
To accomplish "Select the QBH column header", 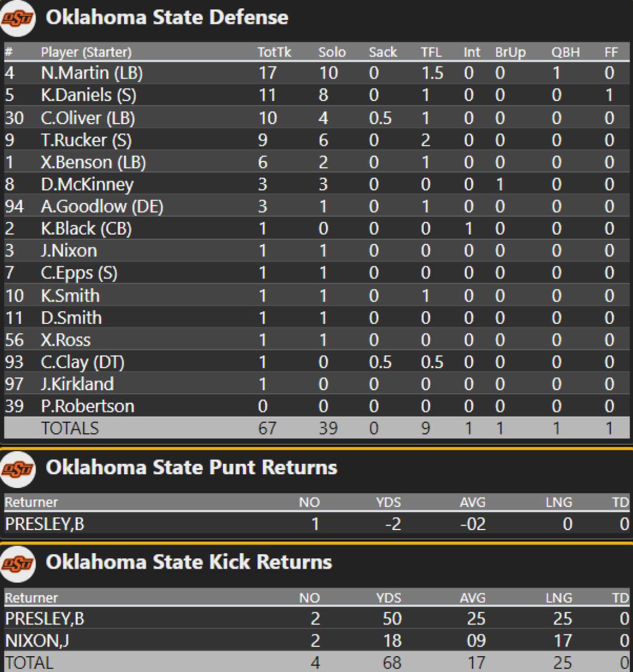I will pyautogui.click(x=565, y=52).
